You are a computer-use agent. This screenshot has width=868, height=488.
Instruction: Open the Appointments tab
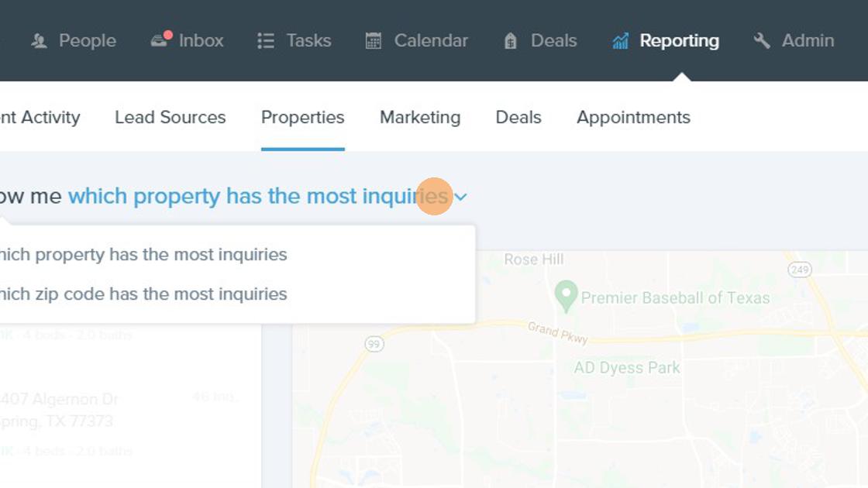coord(633,118)
